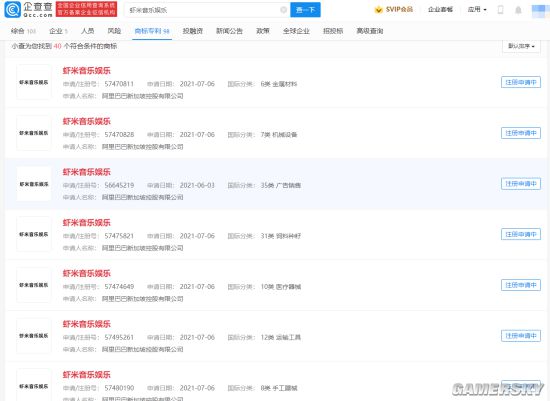This screenshot has width=550, height=401.
Task: Click trademark thumbnail for number 57470828
Action: [34, 133]
